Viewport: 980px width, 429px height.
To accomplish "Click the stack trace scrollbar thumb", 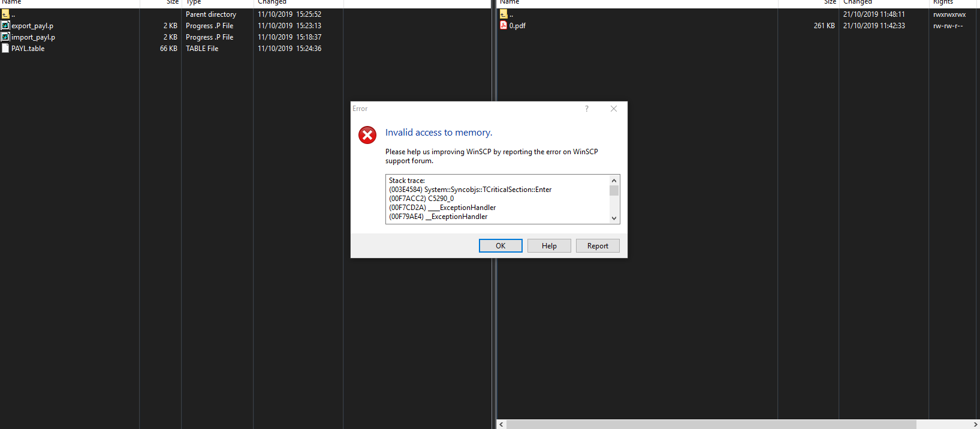I will 614,191.
